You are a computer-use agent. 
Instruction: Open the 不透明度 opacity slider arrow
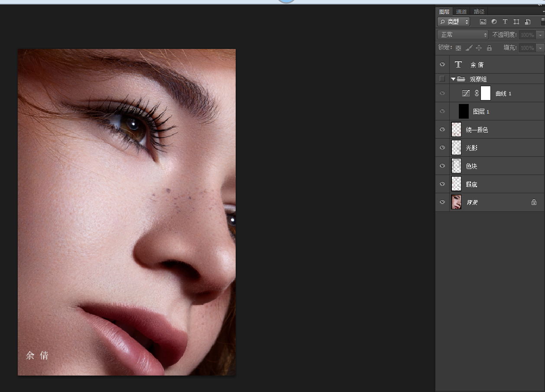click(x=540, y=35)
